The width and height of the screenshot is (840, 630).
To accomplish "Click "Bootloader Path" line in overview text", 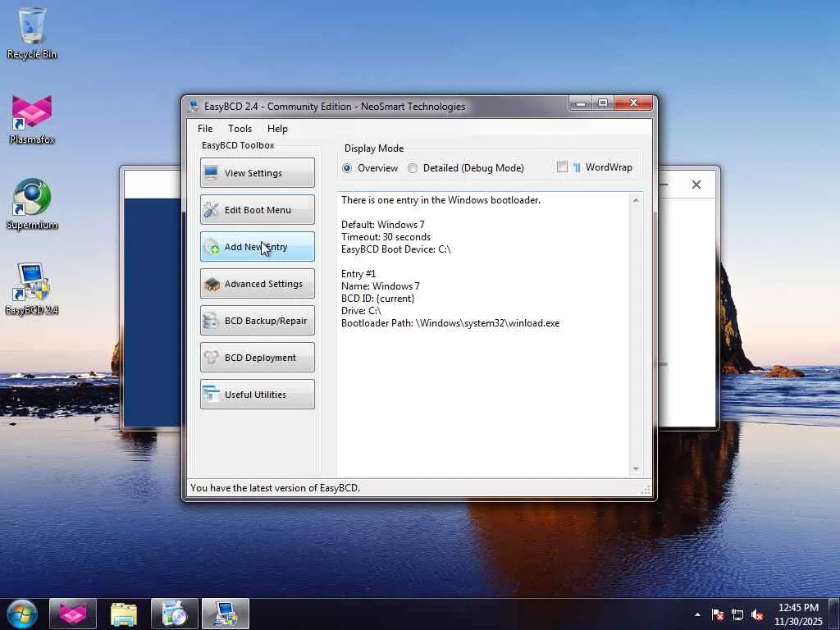I will (450, 323).
